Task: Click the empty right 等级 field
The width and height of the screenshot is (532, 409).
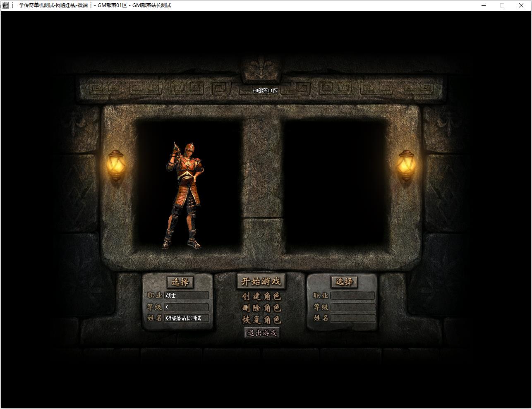Action: (x=352, y=307)
